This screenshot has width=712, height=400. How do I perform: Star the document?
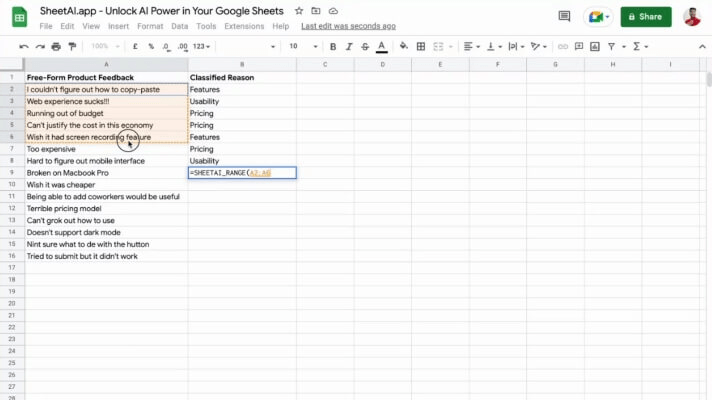[x=299, y=11]
